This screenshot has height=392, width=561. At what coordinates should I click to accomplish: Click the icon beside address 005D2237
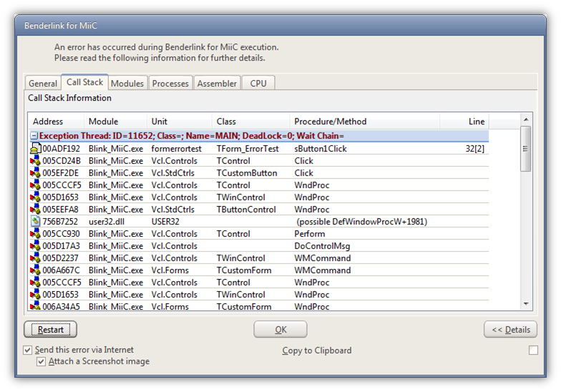coord(35,258)
